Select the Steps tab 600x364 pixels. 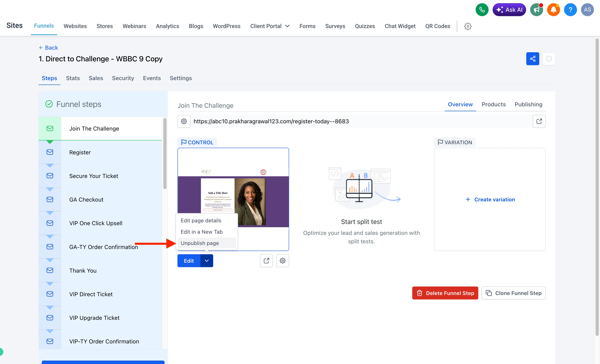point(49,78)
